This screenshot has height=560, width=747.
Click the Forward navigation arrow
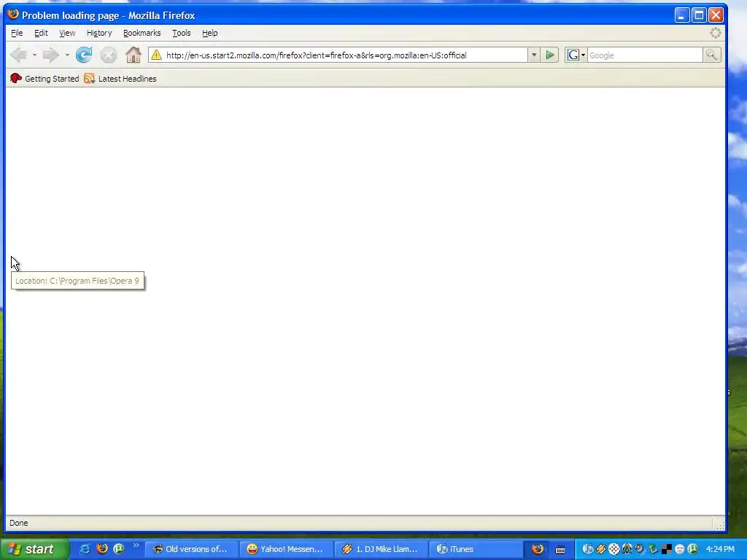click(x=50, y=55)
